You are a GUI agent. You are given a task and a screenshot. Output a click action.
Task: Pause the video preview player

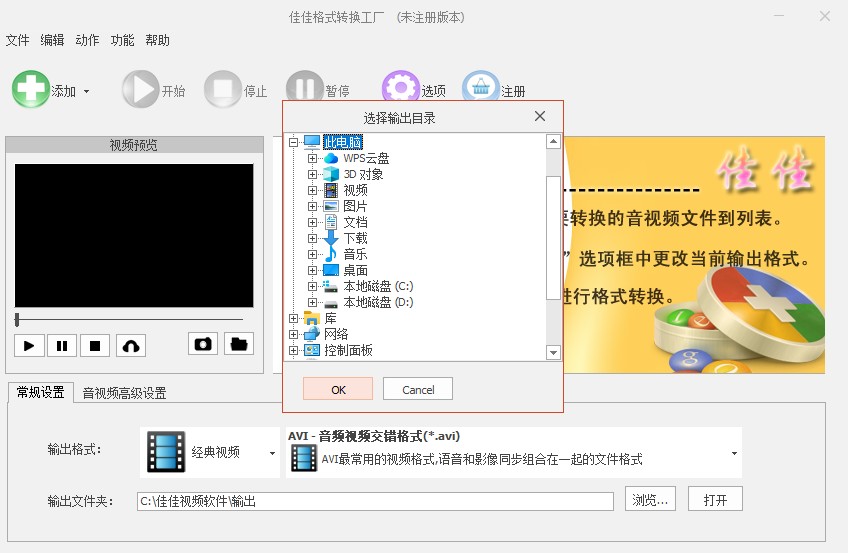coord(62,345)
